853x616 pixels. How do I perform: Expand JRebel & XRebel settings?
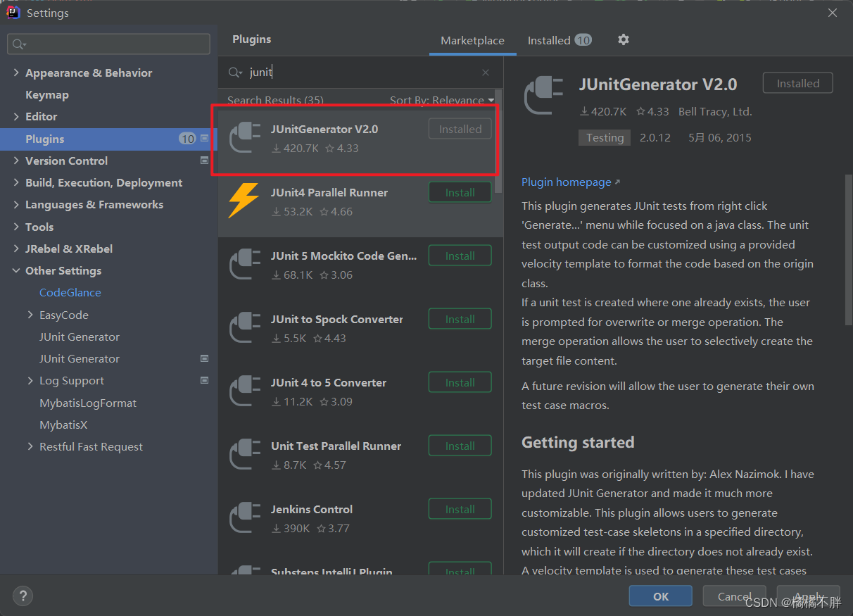click(x=16, y=249)
